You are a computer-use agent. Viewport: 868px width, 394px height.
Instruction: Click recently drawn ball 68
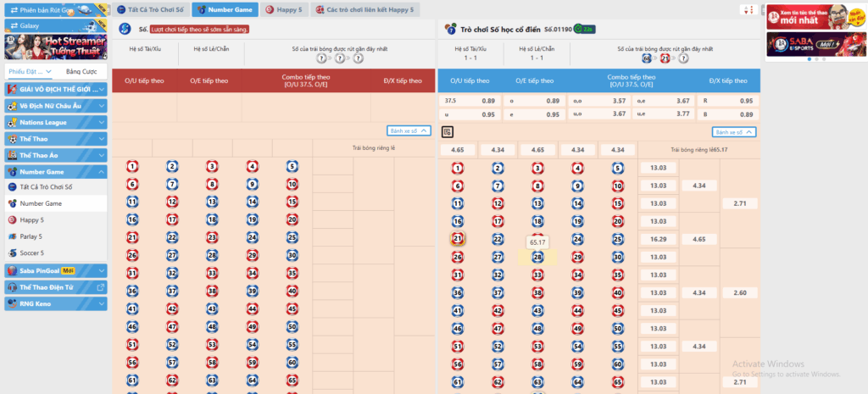647,58
